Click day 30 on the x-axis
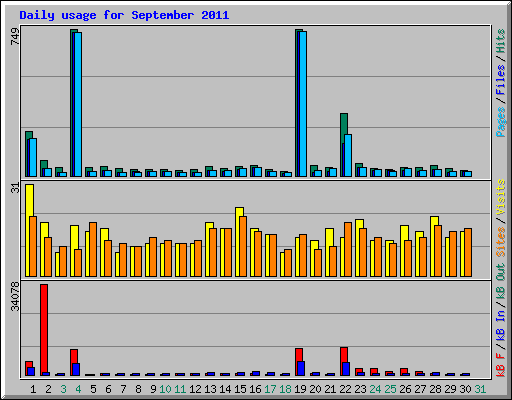 [465, 389]
